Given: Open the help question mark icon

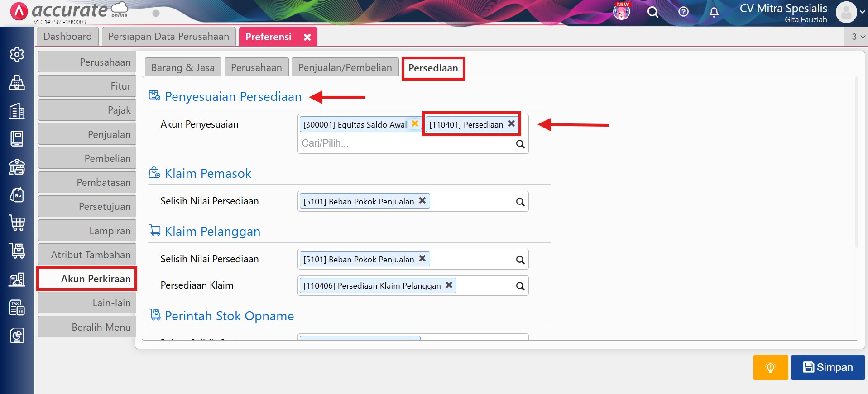Looking at the screenshot, I should [x=683, y=12].
